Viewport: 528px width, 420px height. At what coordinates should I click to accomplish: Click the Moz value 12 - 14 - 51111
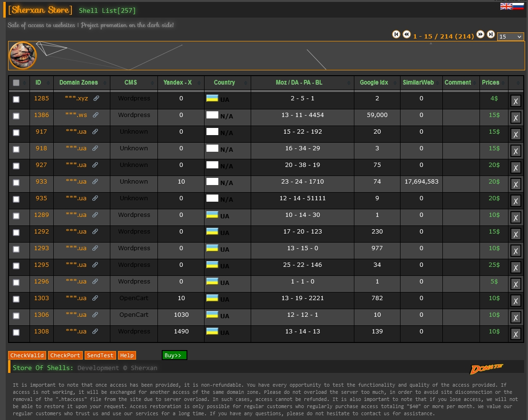click(x=303, y=198)
